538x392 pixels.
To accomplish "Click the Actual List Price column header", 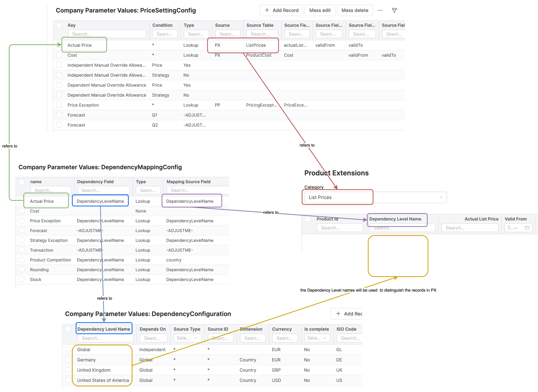I will point(481,219).
